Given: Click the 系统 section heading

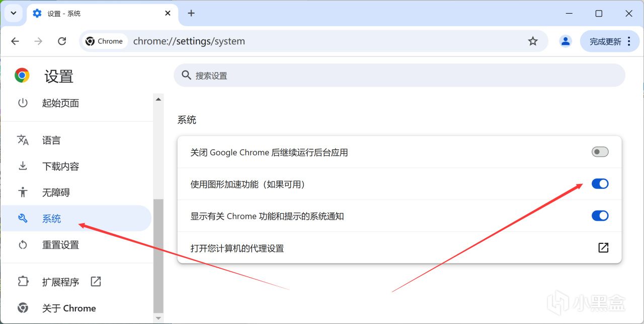Looking at the screenshot, I should click(187, 120).
